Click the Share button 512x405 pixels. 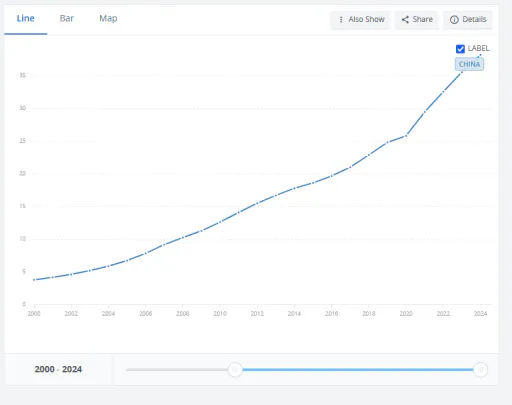pyautogui.click(x=417, y=20)
